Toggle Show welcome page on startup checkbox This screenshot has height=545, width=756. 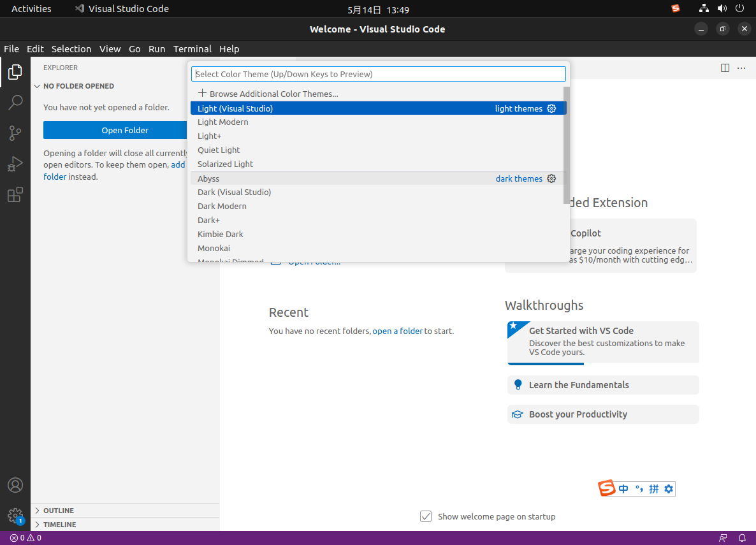click(426, 516)
